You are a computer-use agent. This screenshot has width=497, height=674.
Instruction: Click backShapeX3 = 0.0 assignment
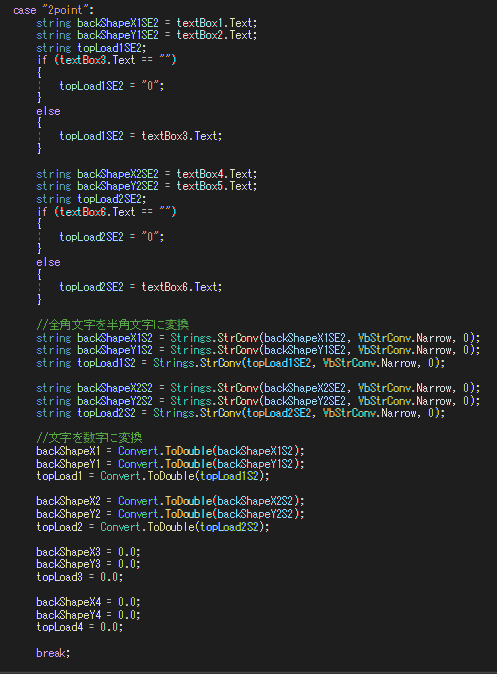pyautogui.click(x=88, y=551)
